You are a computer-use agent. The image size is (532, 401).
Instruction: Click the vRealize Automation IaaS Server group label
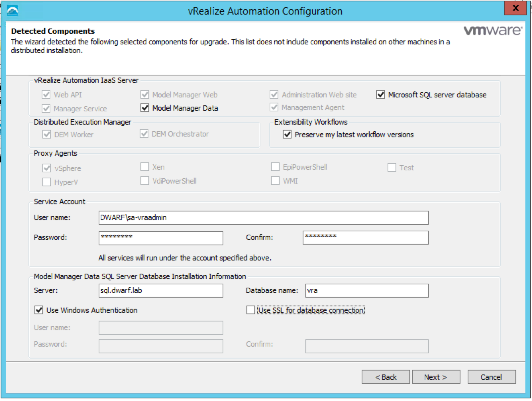pos(86,80)
